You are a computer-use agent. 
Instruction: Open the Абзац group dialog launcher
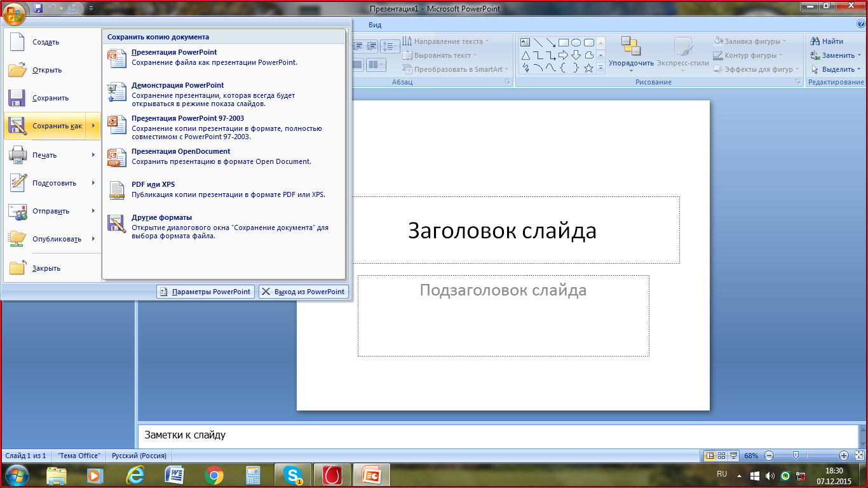507,83
